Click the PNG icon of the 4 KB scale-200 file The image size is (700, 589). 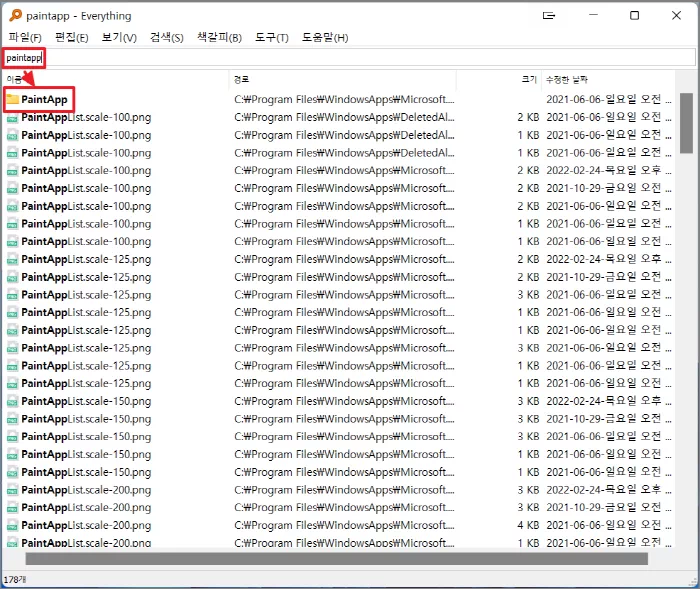pyautogui.click(x=12, y=526)
